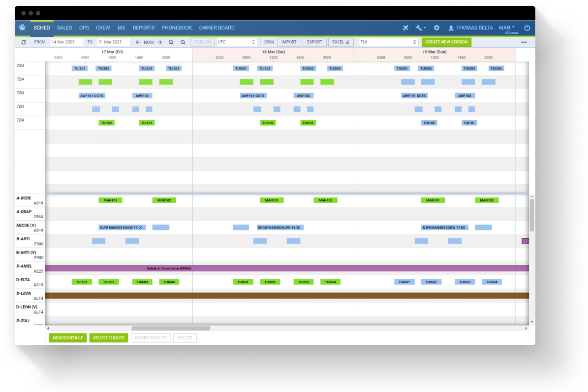Switch to the OPS tab
The image size is (588, 392).
[x=84, y=28]
